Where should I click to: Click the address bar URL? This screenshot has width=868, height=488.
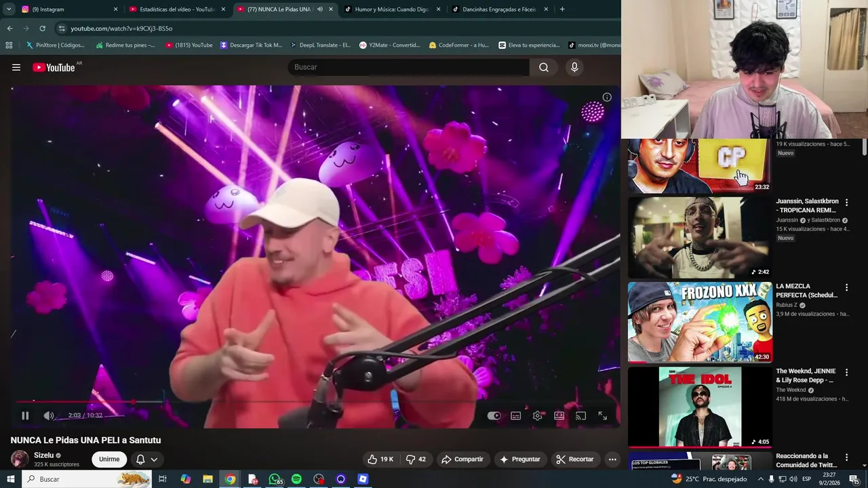tap(121, 28)
